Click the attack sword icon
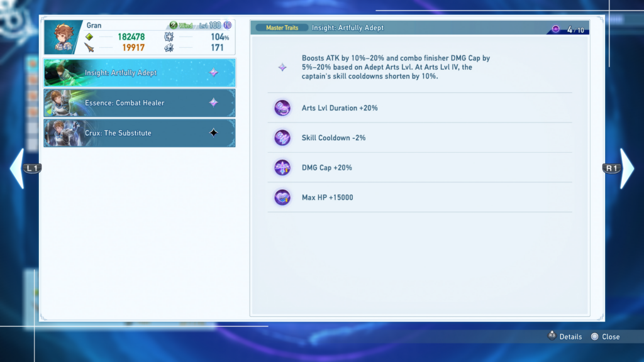 point(89,48)
